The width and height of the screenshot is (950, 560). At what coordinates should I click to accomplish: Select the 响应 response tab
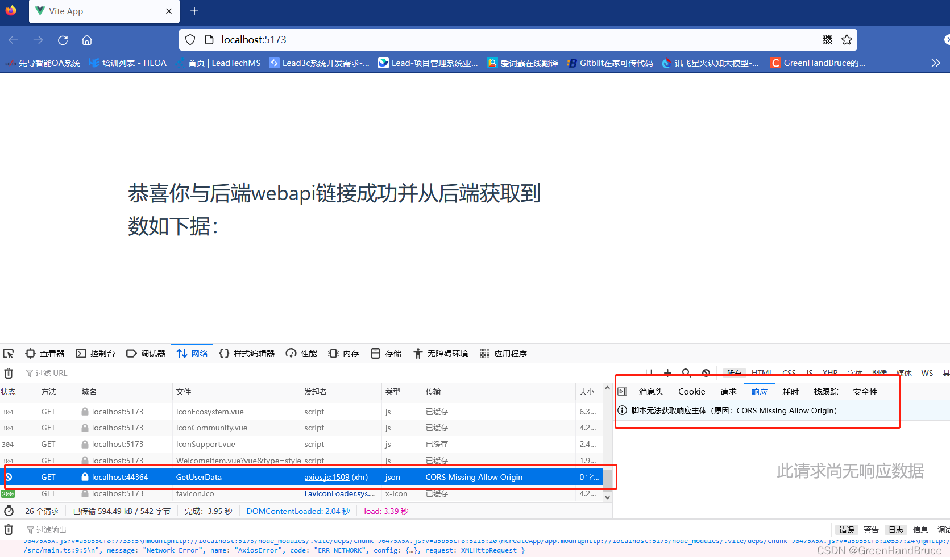click(760, 392)
